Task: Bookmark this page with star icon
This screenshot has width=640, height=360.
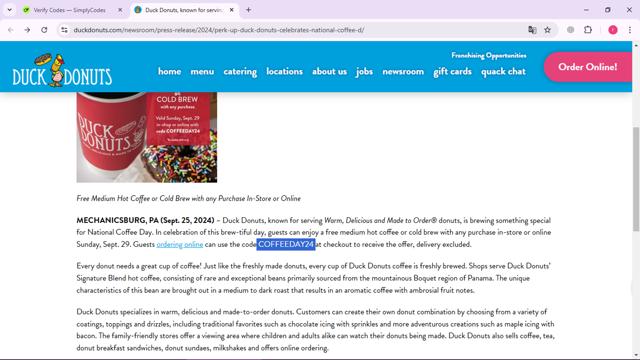Action: (547, 30)
